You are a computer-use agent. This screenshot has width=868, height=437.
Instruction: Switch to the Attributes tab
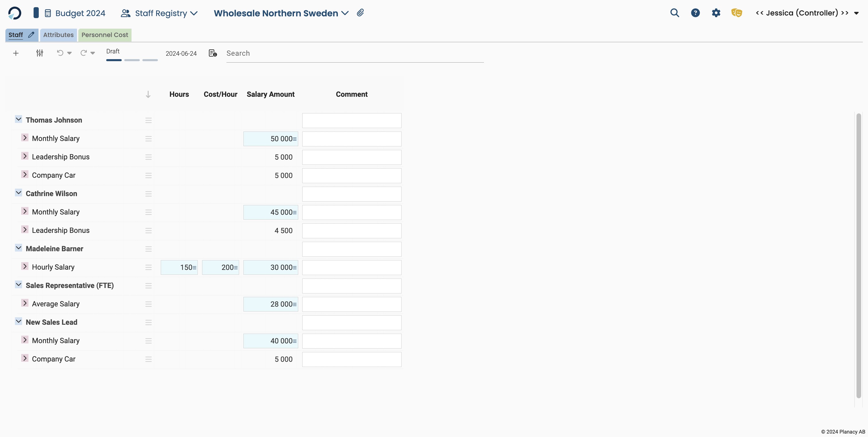click(58, 35)
